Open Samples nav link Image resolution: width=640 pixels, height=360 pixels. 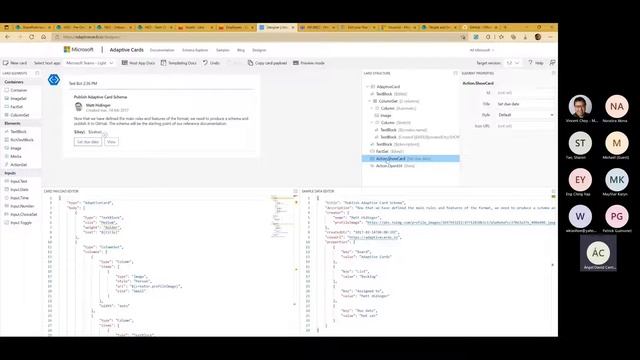(x=222, y=50)
